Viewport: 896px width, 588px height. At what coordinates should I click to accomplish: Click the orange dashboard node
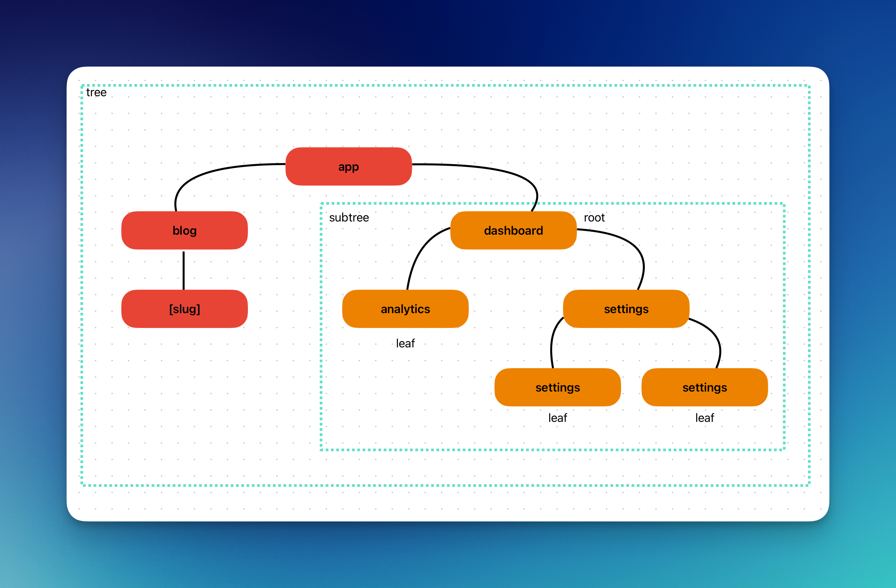pyautogui.click(x=513, y=230)
